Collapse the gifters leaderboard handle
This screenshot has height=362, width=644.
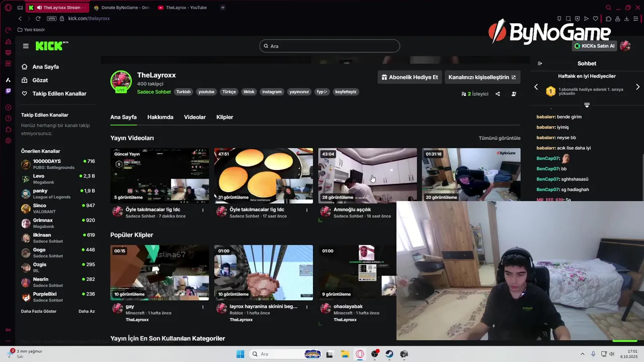click(587, 105)
